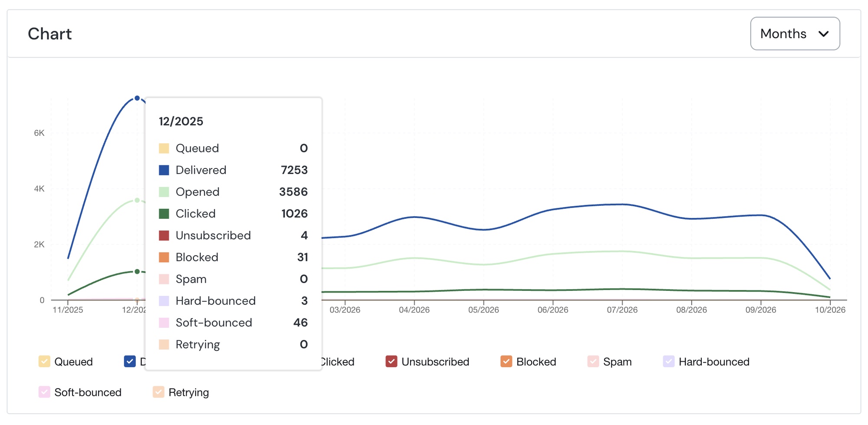Click the 06/2026 x-axis label
Image resolution: width=868 pixels, height=425 pixels.
tap(553, 310)
